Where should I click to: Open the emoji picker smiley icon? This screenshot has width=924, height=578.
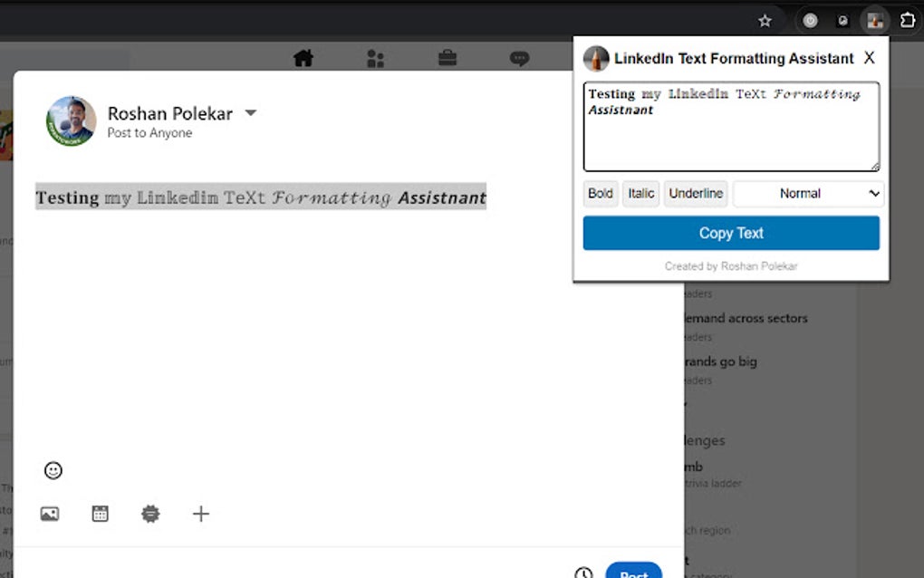53,470
